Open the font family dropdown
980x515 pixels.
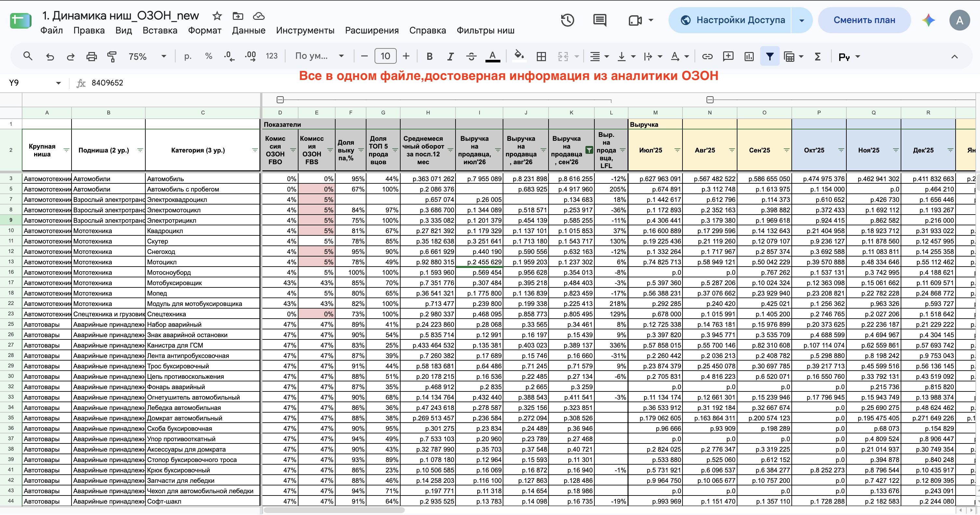tap(320, 56)
